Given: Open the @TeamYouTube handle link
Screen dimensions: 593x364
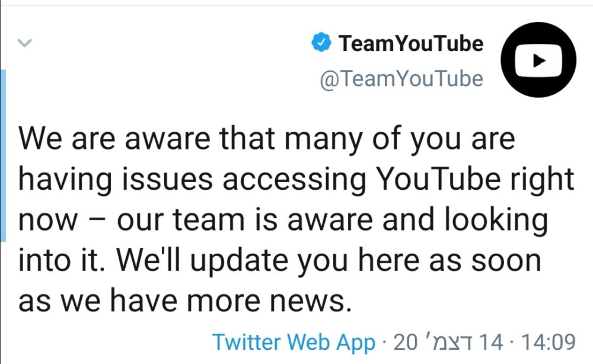Looking at the screenshot, I should tap(401, 78).
